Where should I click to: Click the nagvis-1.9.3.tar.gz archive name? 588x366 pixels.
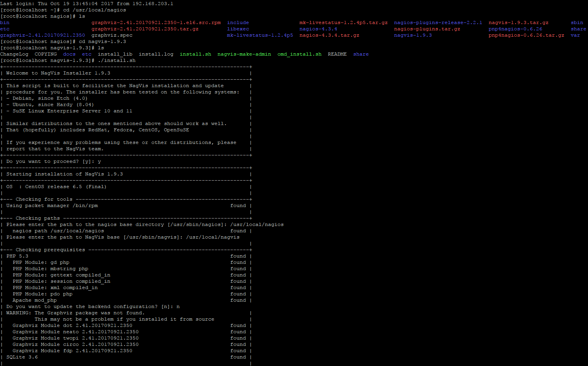(x=518, y=22)
